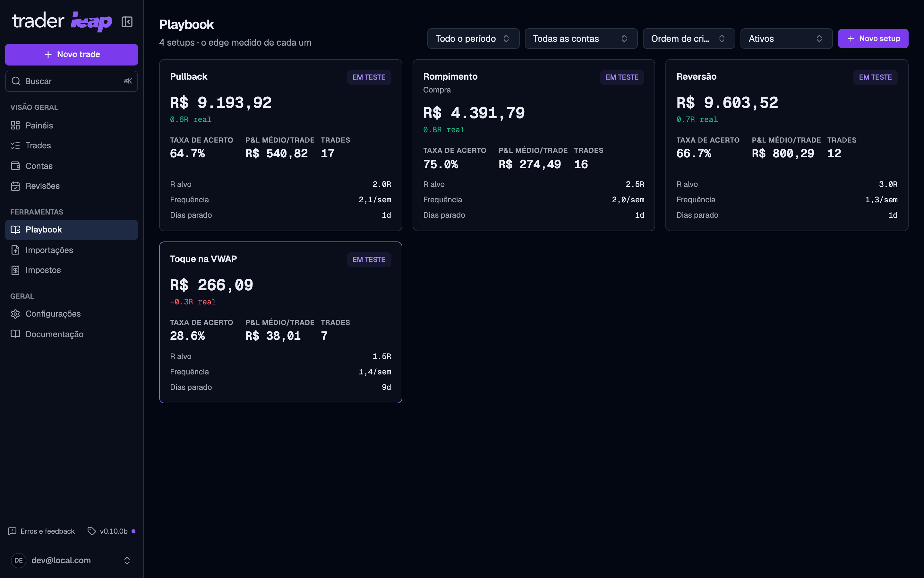Image resolution: width=924 pixels, height=578 pixels.
Task: Click the version tag icon
Action: click(x=92, y=531)
